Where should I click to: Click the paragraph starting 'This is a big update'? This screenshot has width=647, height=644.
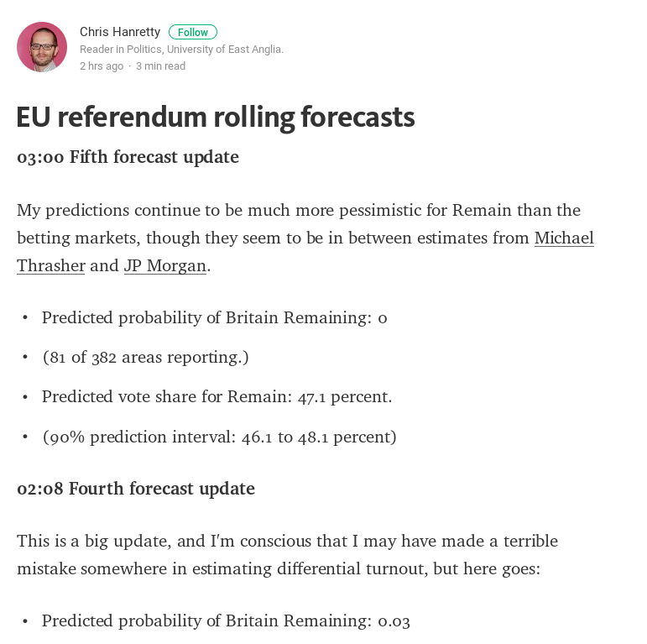(288, 555)
